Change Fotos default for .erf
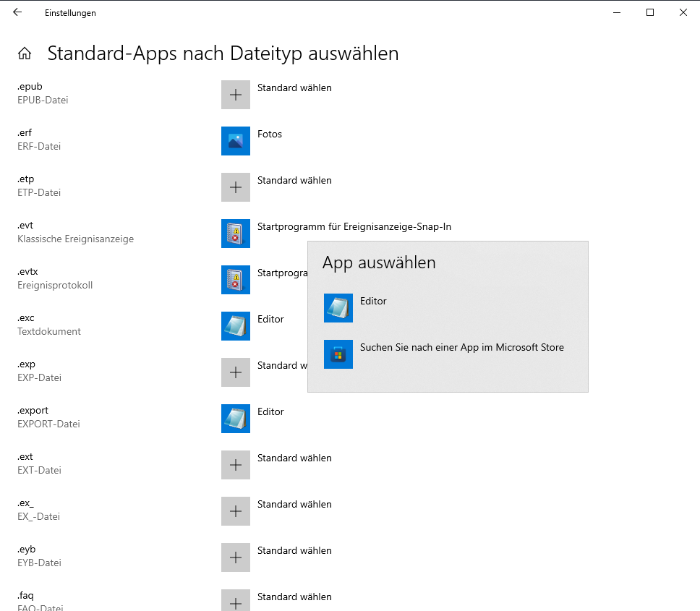This screenshot has height=611, width=700. pos(270,134)
